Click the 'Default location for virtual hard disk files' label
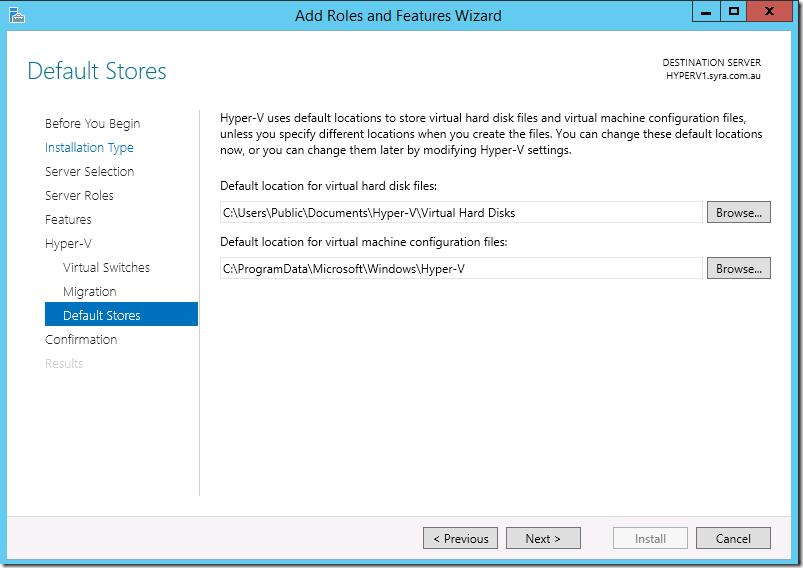 328,186
